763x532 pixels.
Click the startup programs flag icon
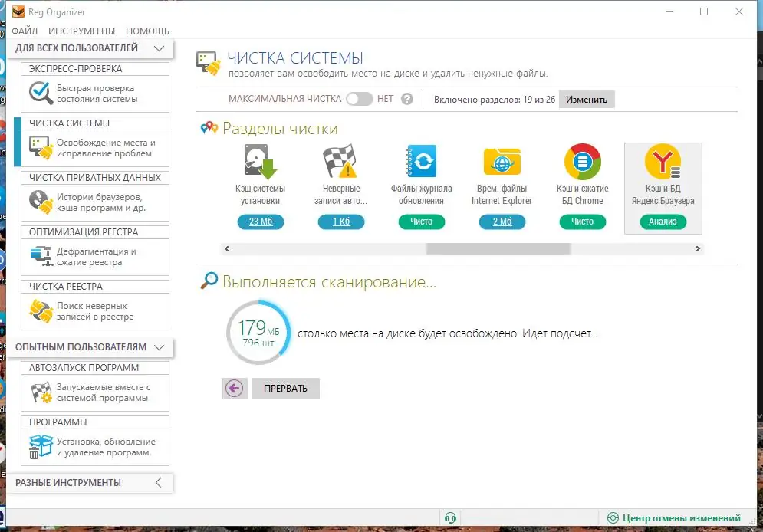click(x=41, y=392)
